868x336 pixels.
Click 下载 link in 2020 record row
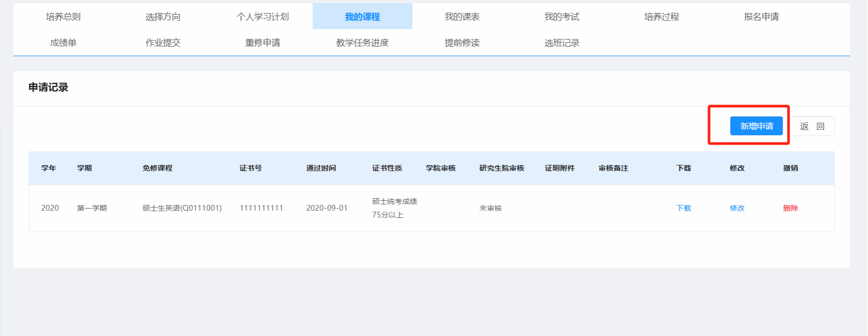point(683,208)
